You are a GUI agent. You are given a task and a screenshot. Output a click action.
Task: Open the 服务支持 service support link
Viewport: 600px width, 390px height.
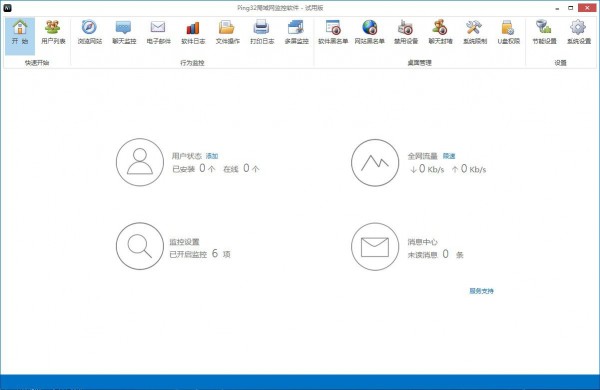[481, 291]
